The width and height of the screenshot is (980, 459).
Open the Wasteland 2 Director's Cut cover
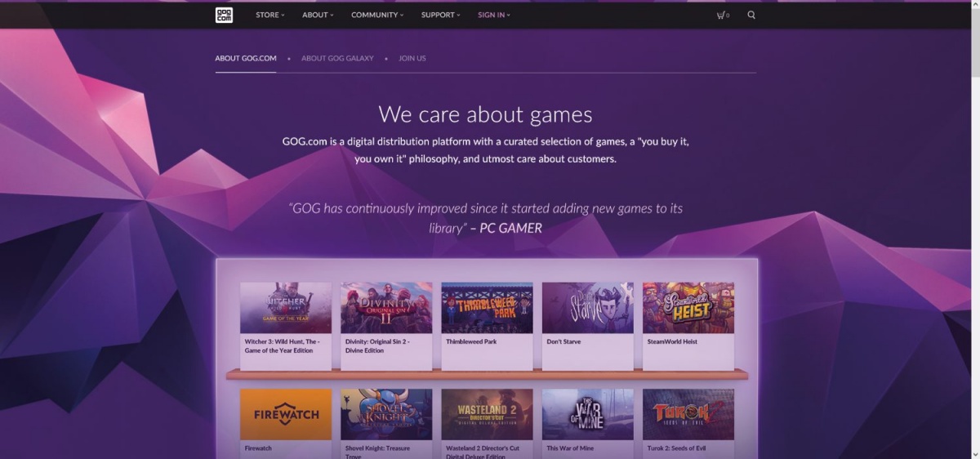(487, 414)
